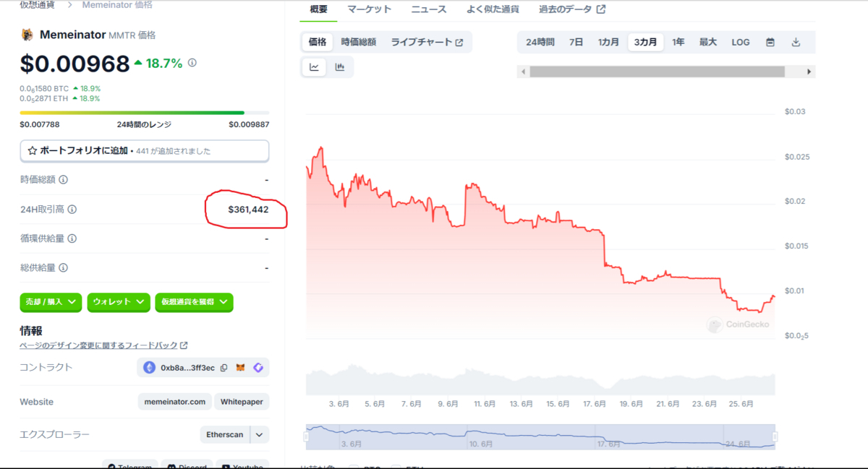Click right arrow of horizontal scrollbar
Image resolution: width=868 pixels, height=469 pixels.
click(809, 72)
